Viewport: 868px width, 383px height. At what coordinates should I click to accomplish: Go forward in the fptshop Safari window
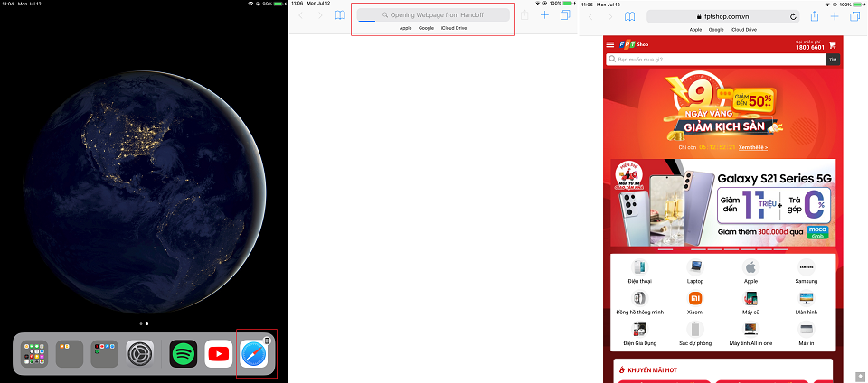click(x=610, y=16)
